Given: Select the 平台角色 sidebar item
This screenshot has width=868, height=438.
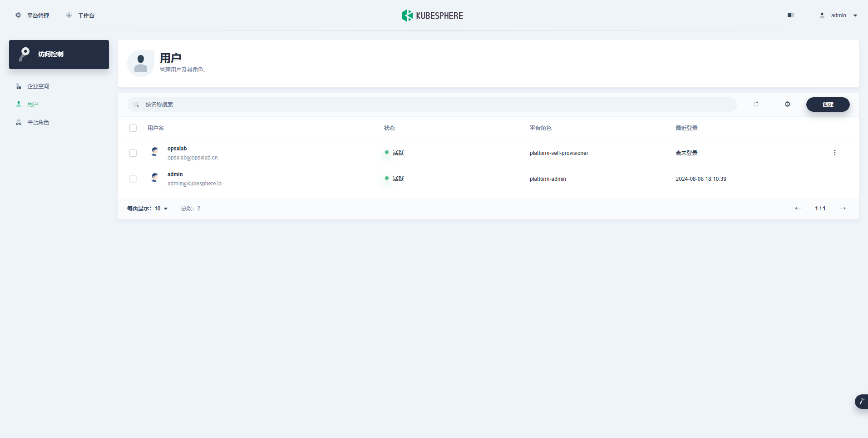Looking at the screenshot, I should click(x=38, y=122).
